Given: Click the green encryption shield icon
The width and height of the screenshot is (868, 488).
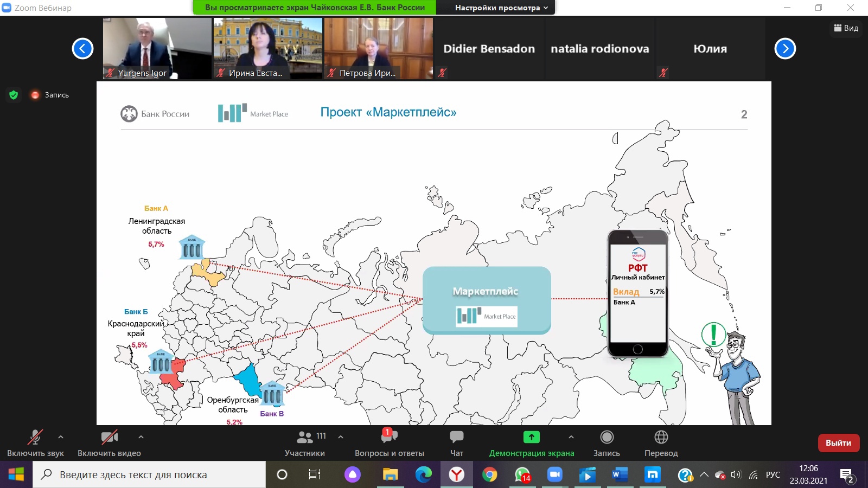Looking at the screenshot, I should click(14, 95).
